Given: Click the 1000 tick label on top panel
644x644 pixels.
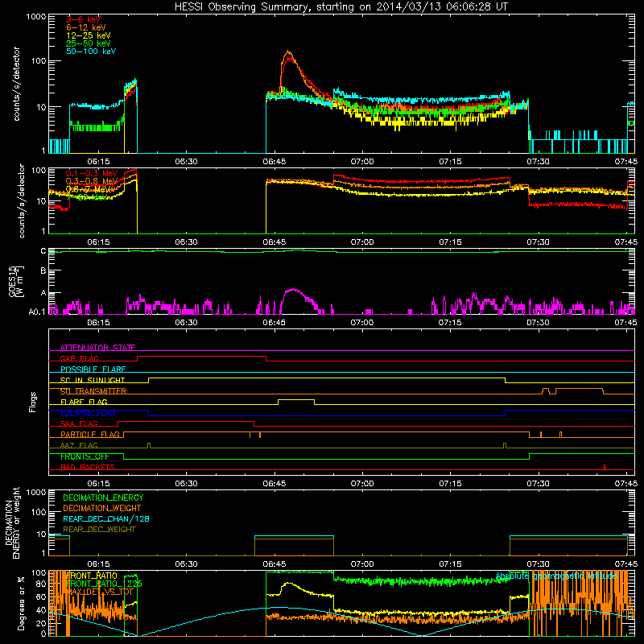Looking at the screenshot, I should tap(35, 17).
